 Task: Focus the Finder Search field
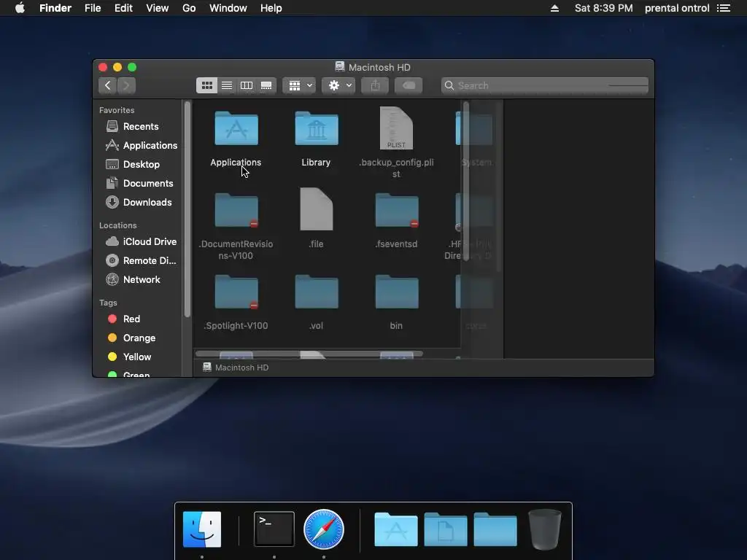[x=544, y=86]
